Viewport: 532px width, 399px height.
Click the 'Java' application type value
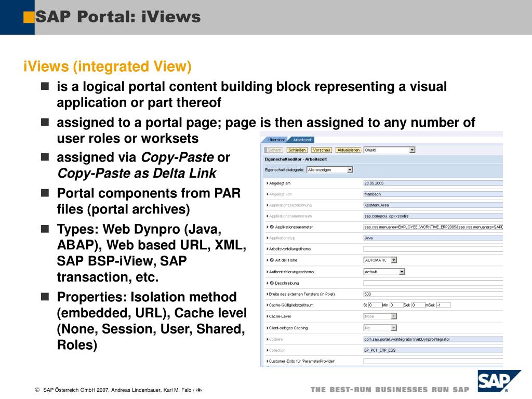click(433, 238)
